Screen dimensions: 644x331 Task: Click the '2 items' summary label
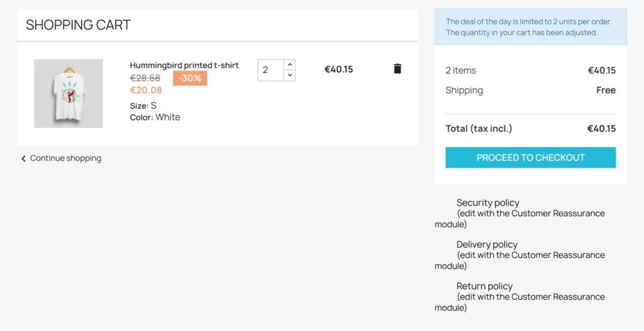461,70
